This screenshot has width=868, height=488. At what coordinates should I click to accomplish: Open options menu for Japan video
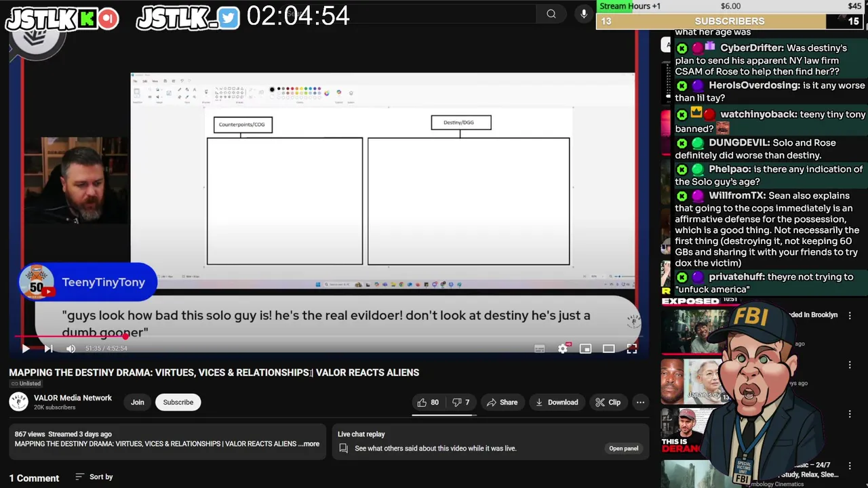[x=850, y=365]
